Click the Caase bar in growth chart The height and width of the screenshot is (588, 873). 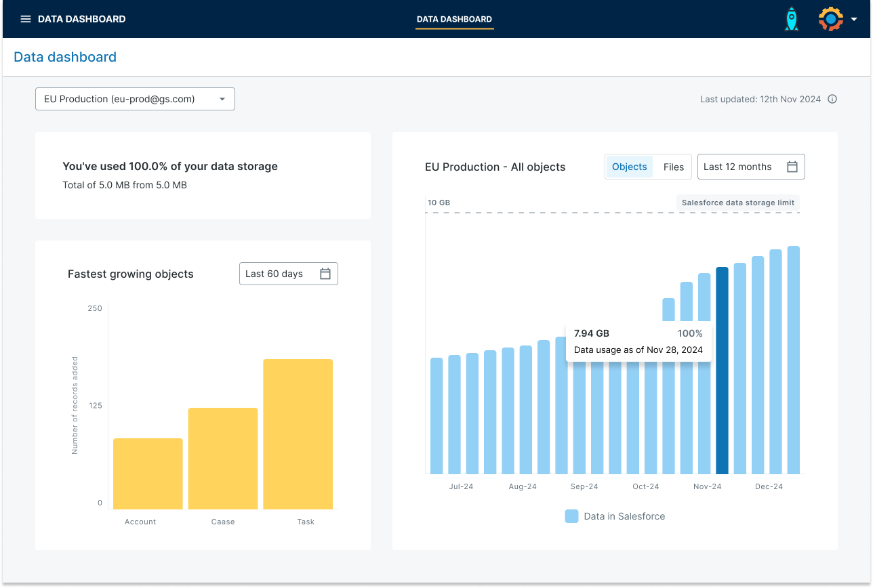(222, 458)
